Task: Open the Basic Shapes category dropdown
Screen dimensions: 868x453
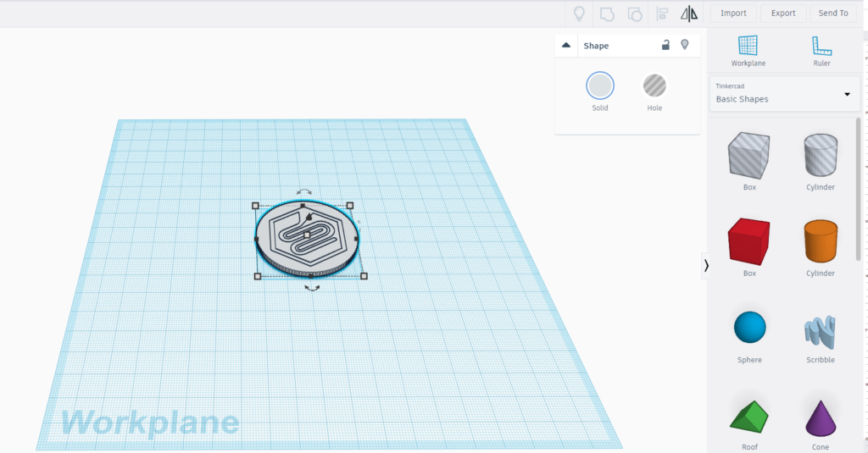Action: click(x=784, y=94)
